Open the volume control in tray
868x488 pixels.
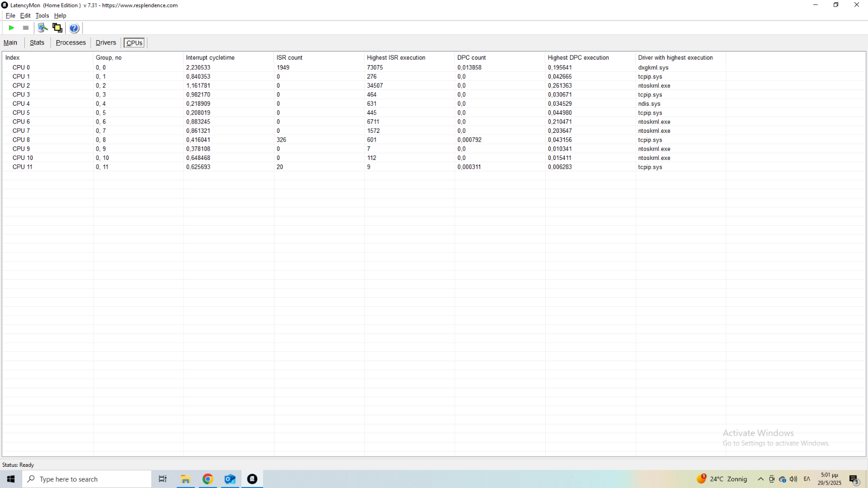[x=794, y=479]
